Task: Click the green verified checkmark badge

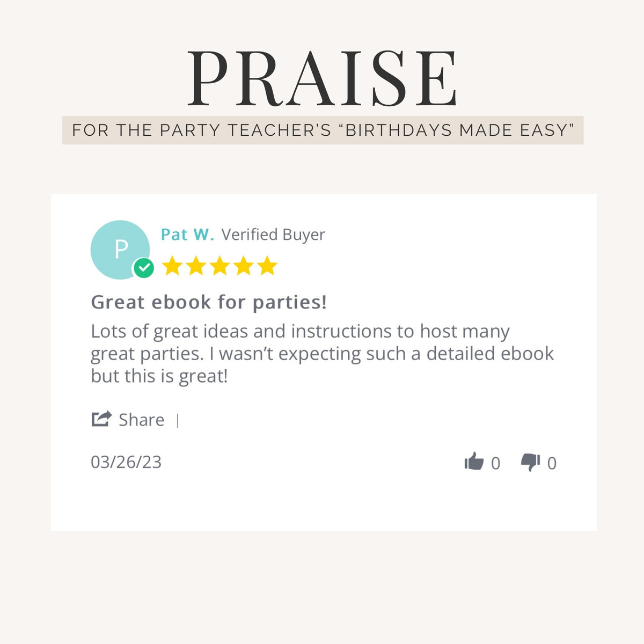Action: pyautogui.click(x=143, y=268)
